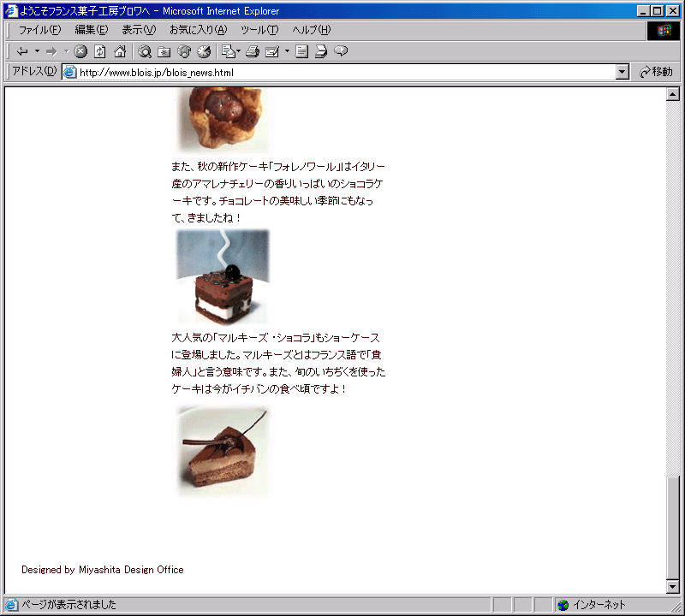Open the Media pane

click(x=184, y=51)
